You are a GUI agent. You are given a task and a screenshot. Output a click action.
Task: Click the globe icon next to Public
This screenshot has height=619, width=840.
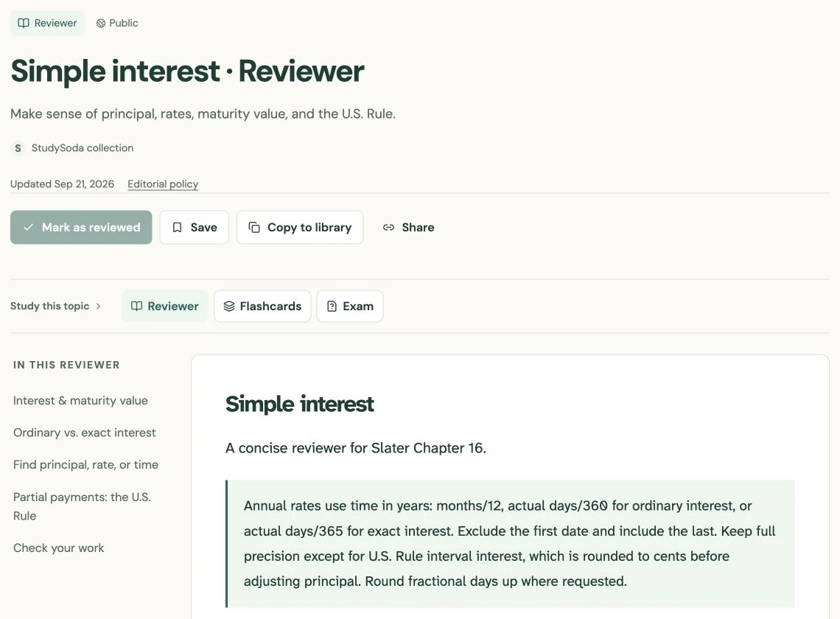coord(101,23)
